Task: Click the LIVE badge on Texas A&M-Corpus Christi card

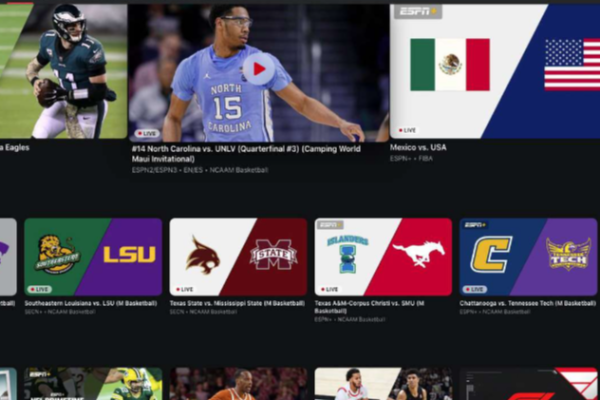Action: (x=329, y=289)
